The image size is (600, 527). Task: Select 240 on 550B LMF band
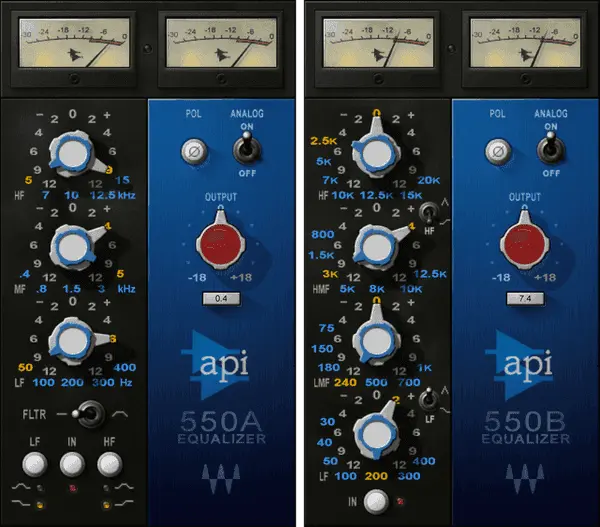(346, 382)
